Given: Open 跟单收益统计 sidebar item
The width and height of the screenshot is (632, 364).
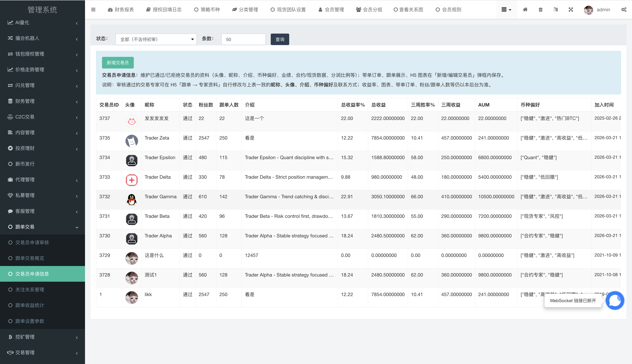Looking at the screenshot, I should [30, 305].
